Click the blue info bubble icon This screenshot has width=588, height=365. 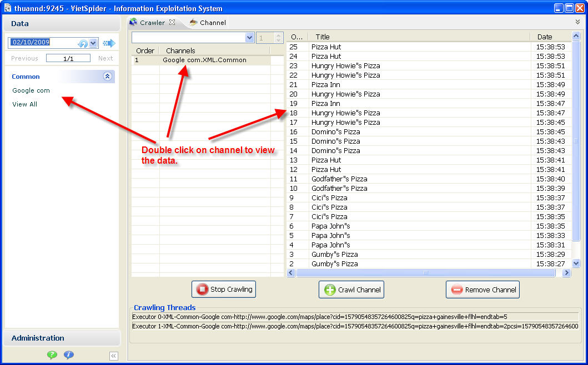69,354
